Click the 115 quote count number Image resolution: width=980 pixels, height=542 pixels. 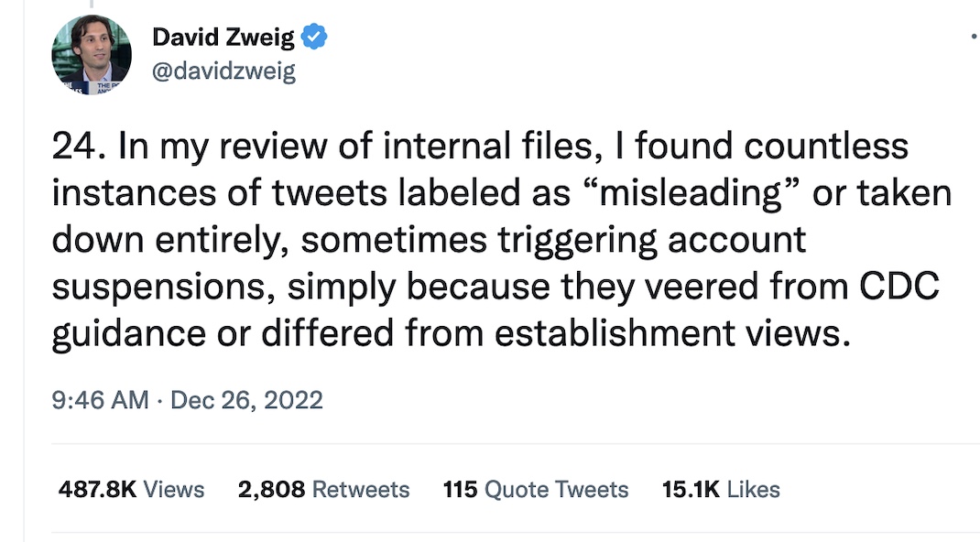point(460,490)
